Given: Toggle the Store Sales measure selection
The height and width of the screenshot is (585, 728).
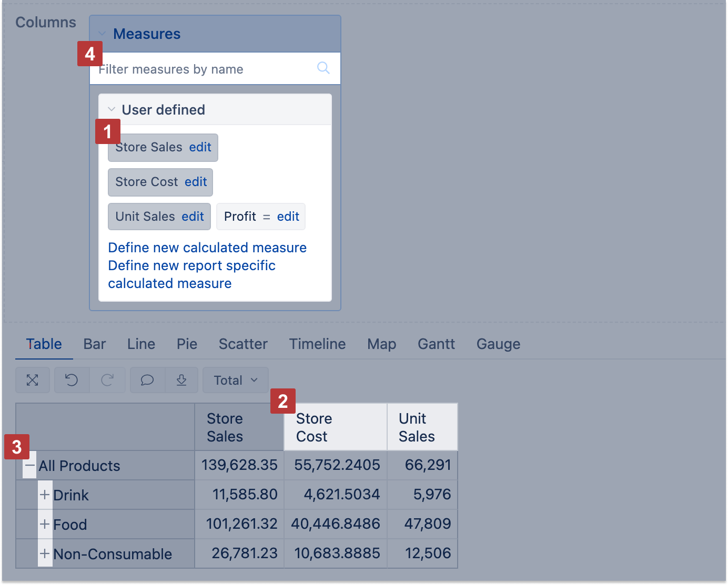Looking at the screenshot, I should point(149,148).
